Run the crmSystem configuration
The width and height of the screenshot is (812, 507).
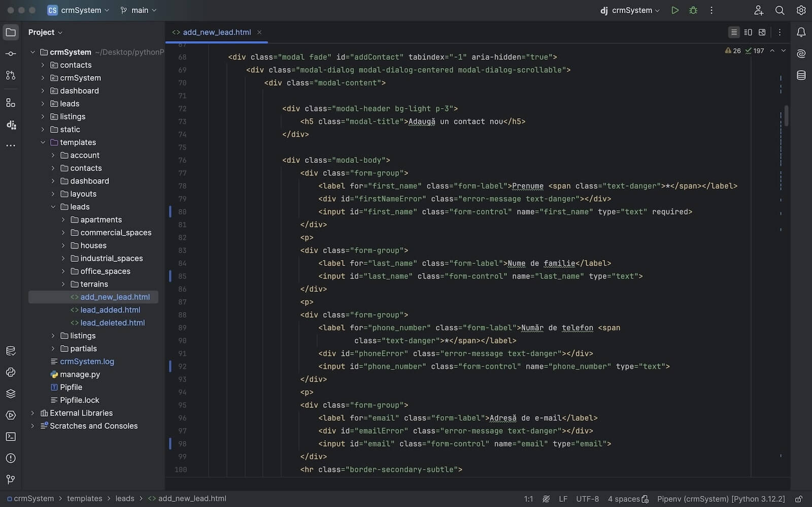674,10
